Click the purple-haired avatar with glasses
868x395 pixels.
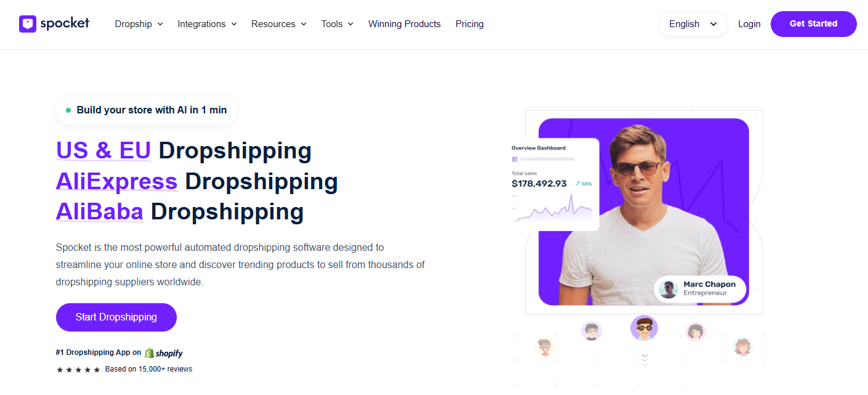[591, 331]
